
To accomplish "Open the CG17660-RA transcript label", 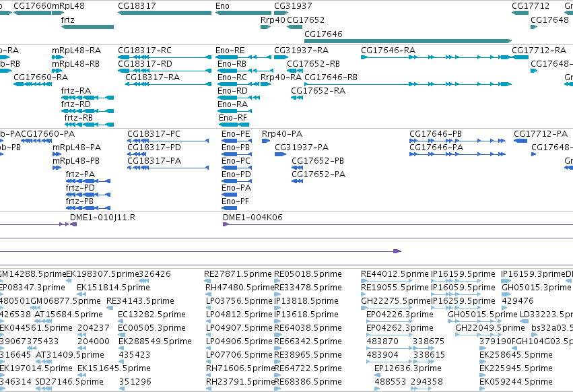I will coord(40,77).
